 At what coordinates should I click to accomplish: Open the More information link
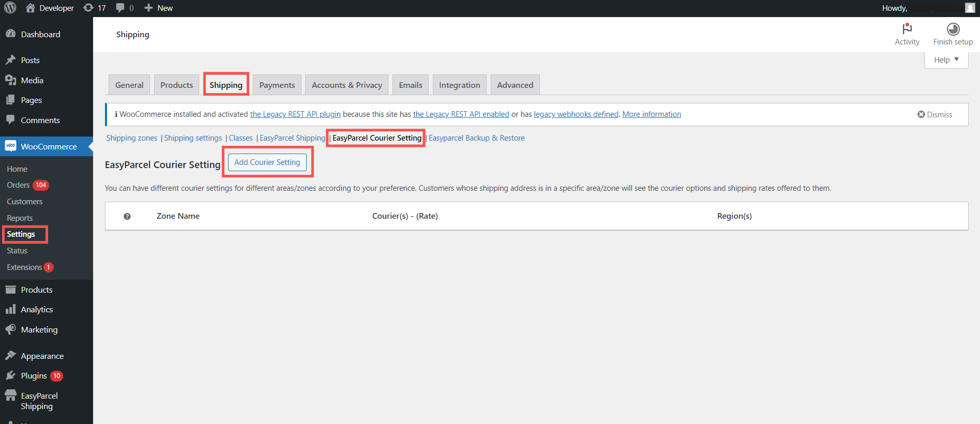[x=652, y=114]
